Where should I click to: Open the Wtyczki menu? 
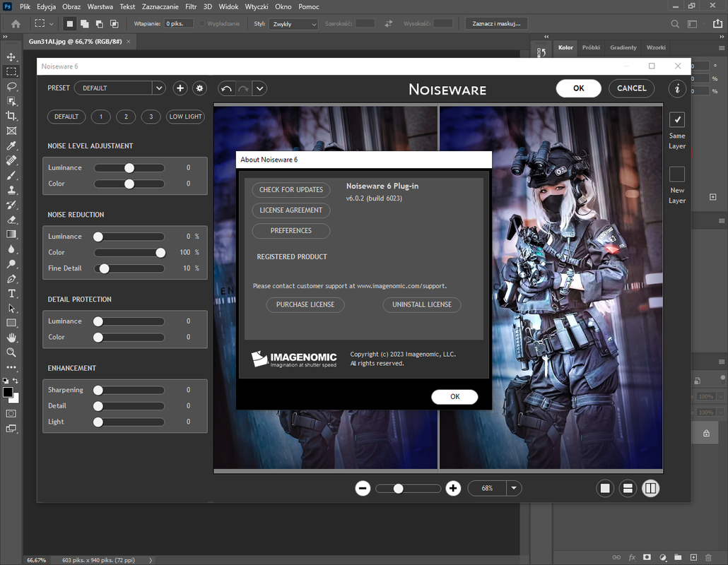(257, 6)
